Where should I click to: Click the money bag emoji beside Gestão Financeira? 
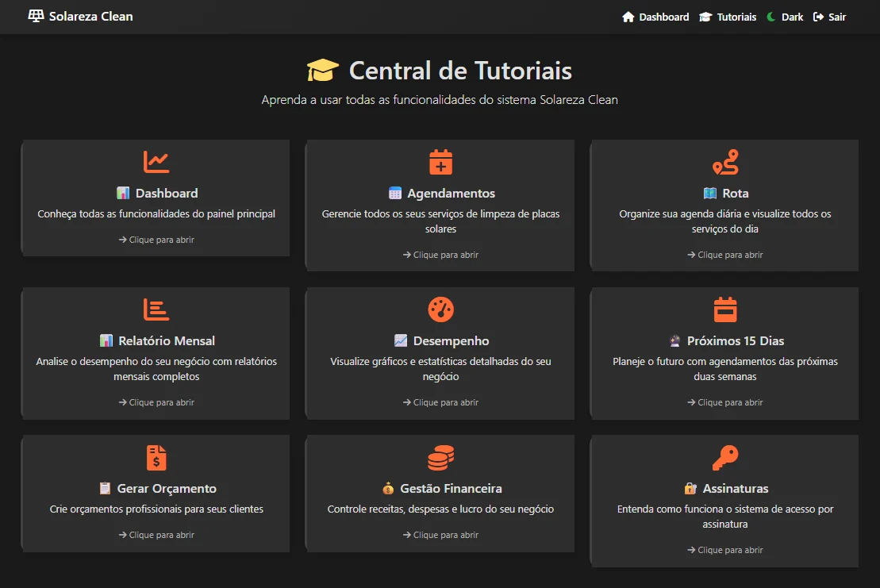pos(388,488)
